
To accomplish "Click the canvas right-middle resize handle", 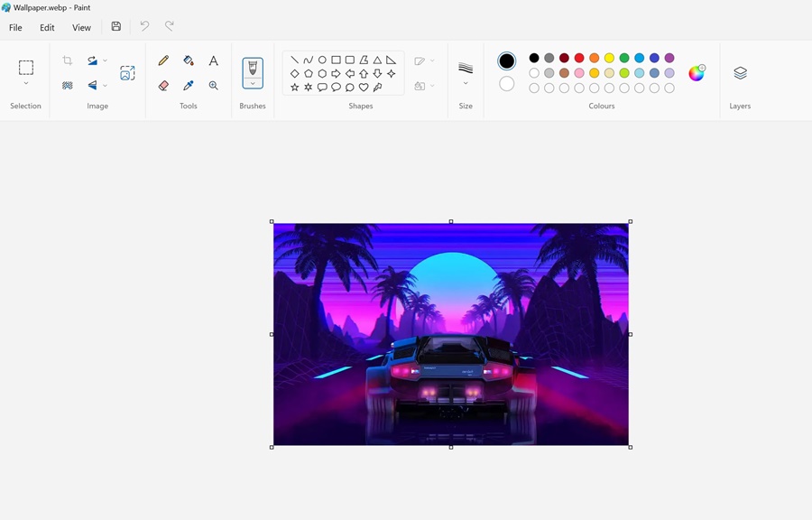I will click(x=631, y=334).
